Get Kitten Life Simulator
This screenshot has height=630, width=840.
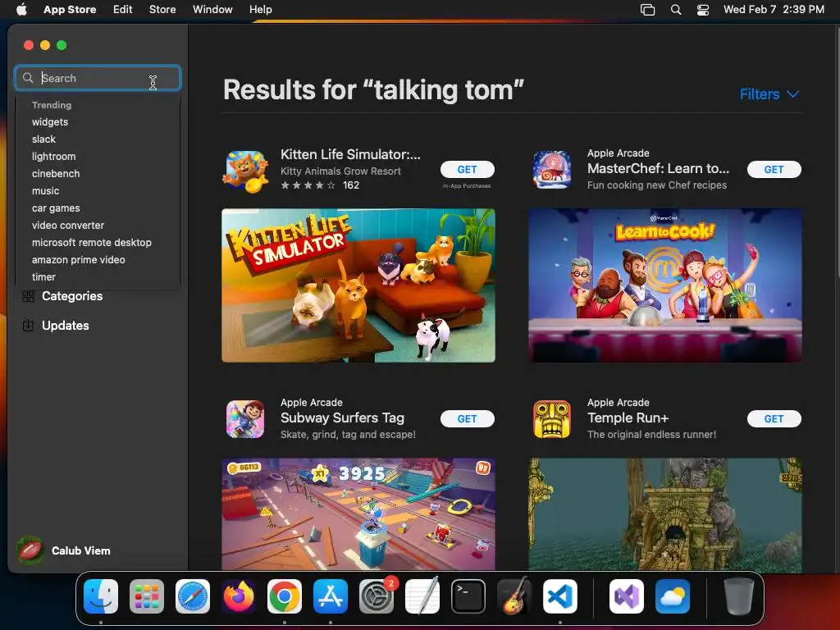[x=467, y=169]
